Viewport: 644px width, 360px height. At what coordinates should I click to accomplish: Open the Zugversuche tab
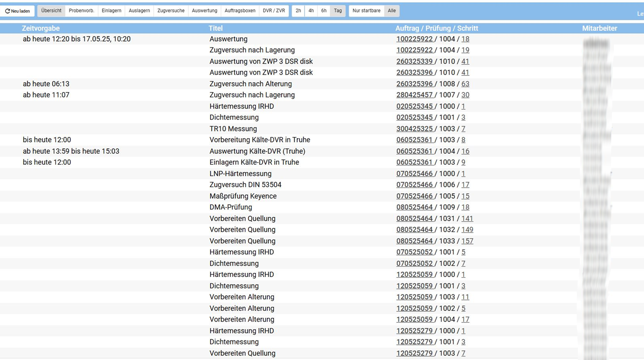171,11
